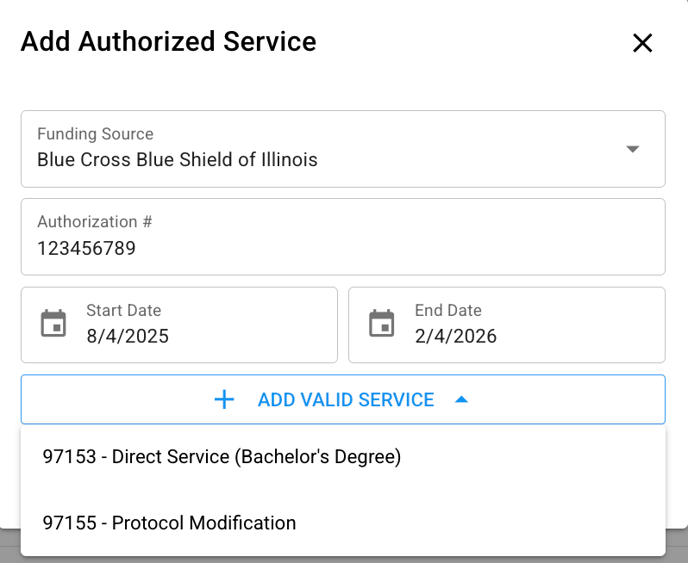The image size is (688, 563).
Task: Open the End Date calendar icon
Action: point(382,323)
